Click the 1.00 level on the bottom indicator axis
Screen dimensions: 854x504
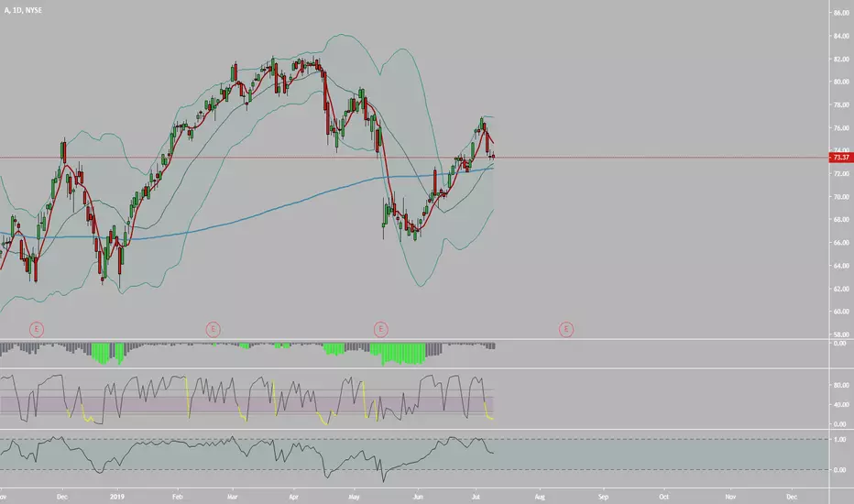click(x=840, y=439)
